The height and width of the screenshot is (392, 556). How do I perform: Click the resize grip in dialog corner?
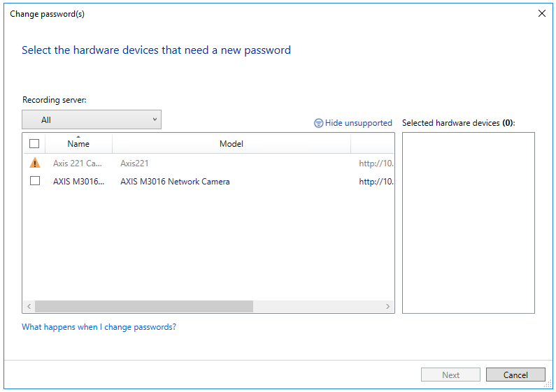click(x=548, y=384)
